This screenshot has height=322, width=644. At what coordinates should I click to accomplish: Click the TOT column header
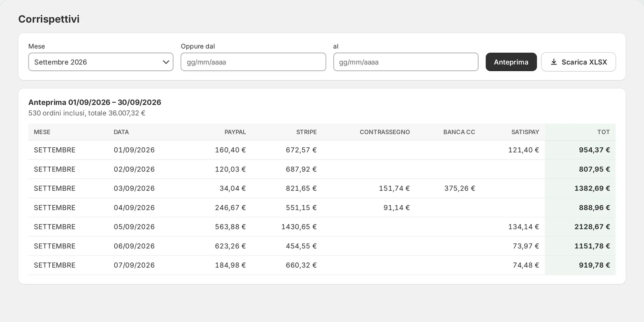pyautogui.click(x=603, y=132)
